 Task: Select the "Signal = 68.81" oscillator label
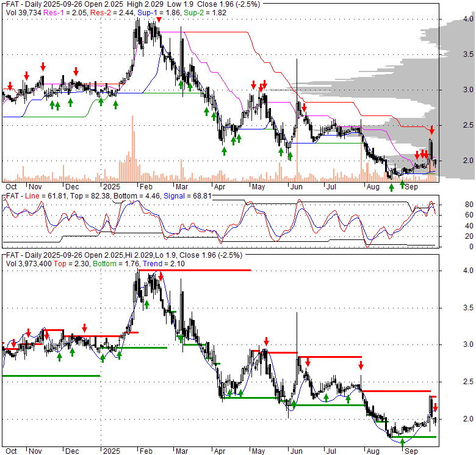[x=187, y=196]
